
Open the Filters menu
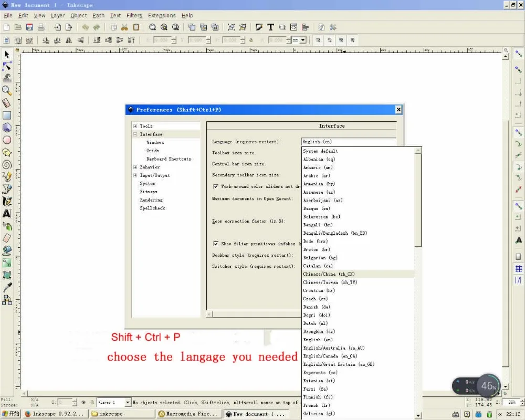[x=134, y=15]
